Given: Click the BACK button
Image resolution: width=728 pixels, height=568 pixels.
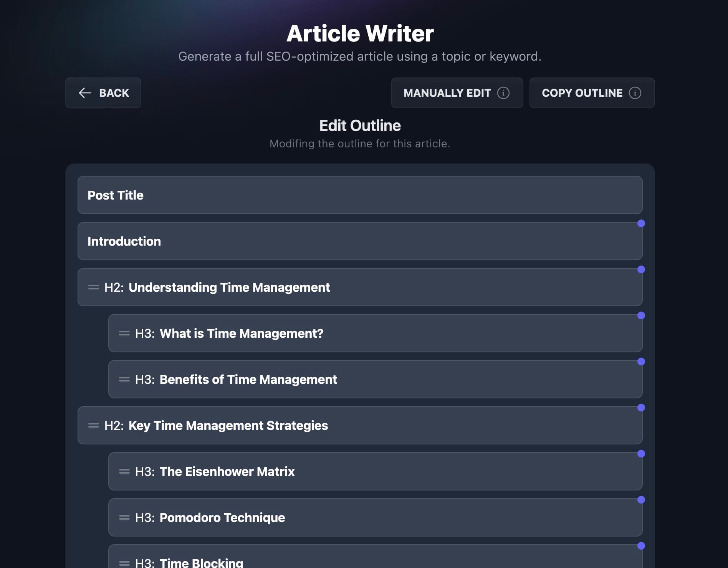Looking at the screenshot, I should click(x=103, y=93).
